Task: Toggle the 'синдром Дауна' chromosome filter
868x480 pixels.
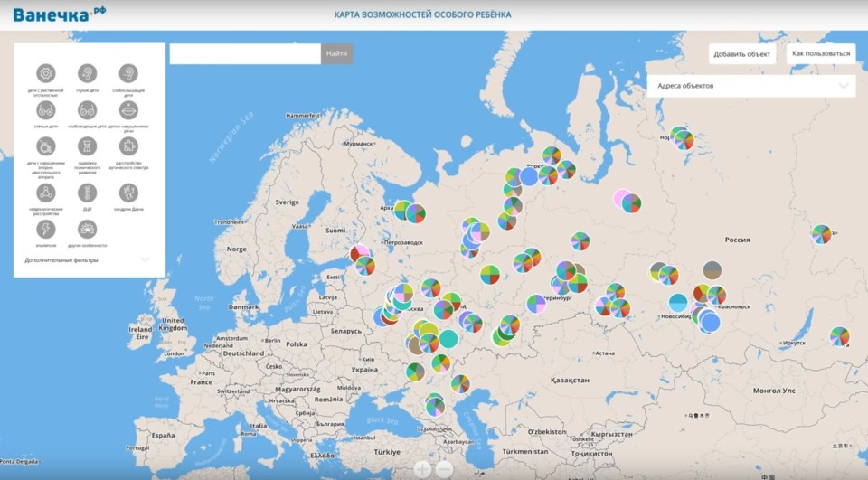Action: pyautogui.click(x=128, y=193)
